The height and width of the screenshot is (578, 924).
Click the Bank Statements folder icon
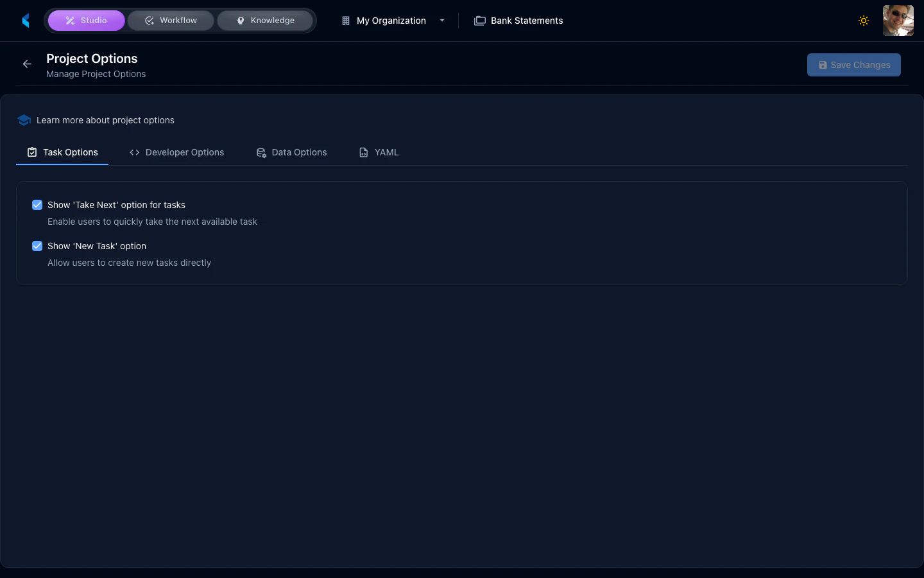coord(480,21)
